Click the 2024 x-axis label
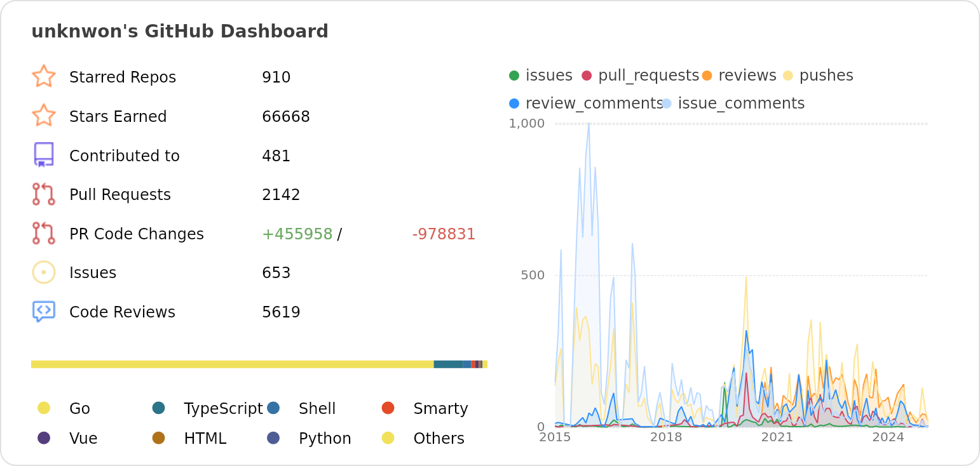The height and width of the screenshot is (466, 980). tap(888, 437)
